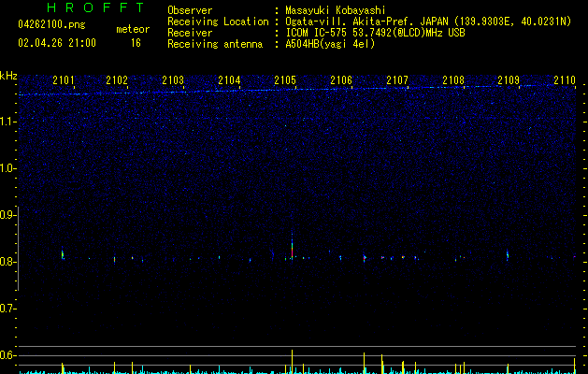This screenshot has height=374, width=588.
Task: Click the Receiver label
Action: (190, 33)
